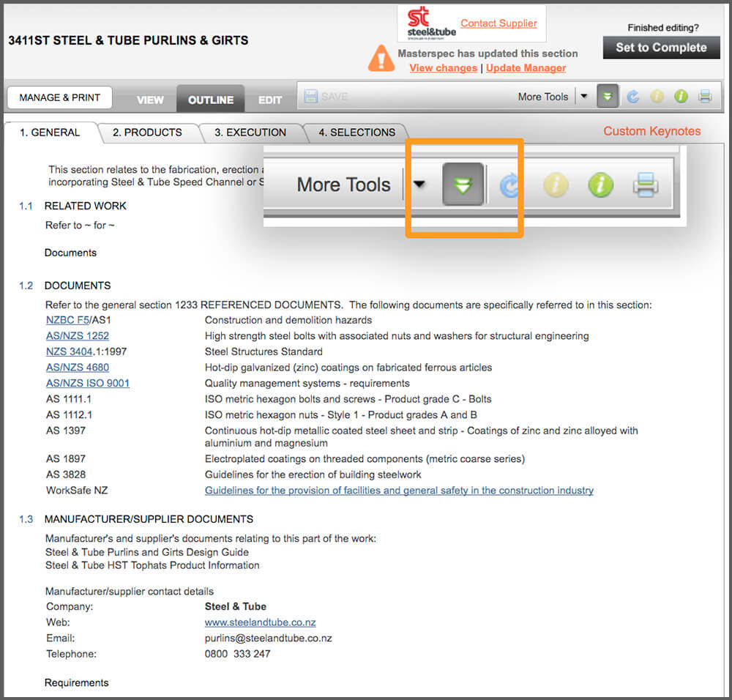Click the green info icon in the small toolbar
The width and height of the screenshot is (732, 700).
(681, 97)
